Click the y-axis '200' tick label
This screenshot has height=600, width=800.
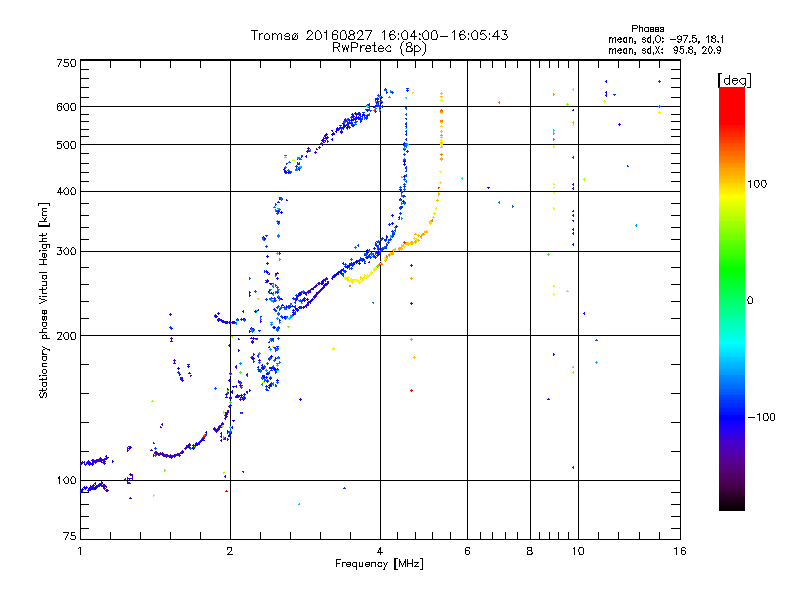tap(66, 336)
